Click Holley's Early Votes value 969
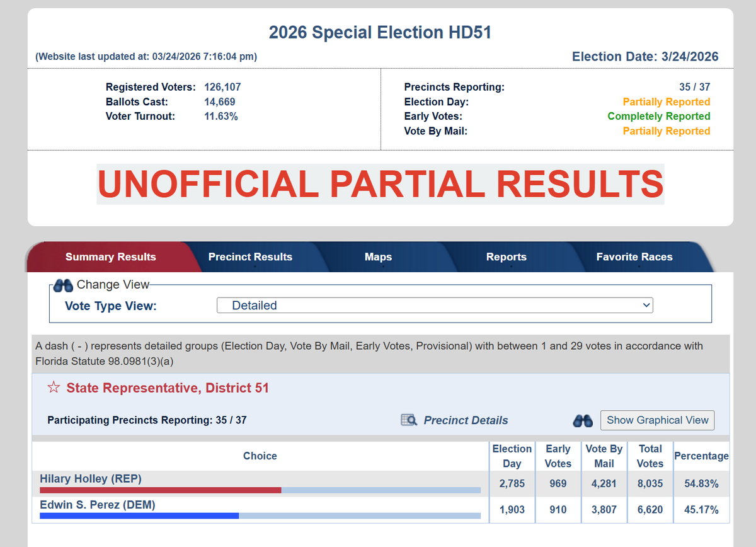The height and width of the screenshot is (547, 756). coord(558,484)
